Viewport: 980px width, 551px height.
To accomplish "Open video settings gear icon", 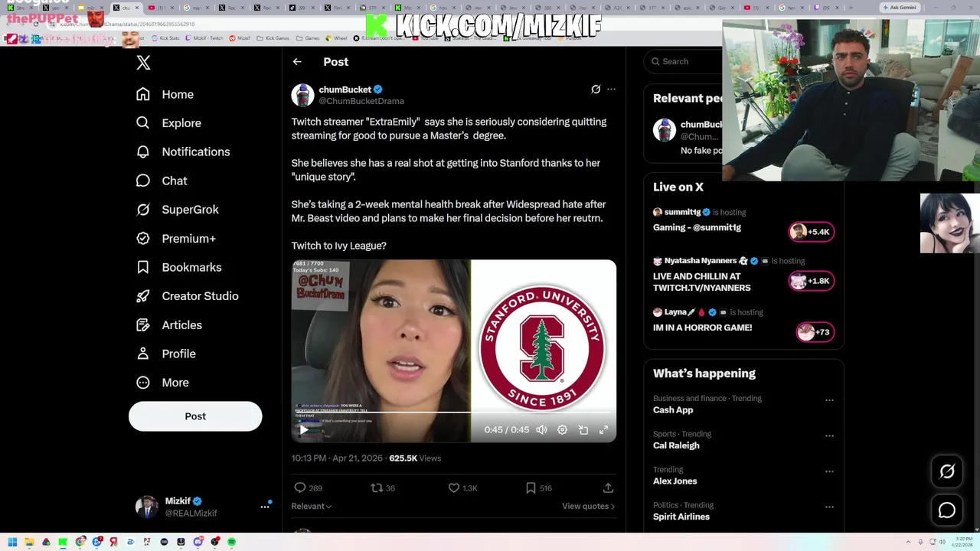I will (x=562, y=430).
